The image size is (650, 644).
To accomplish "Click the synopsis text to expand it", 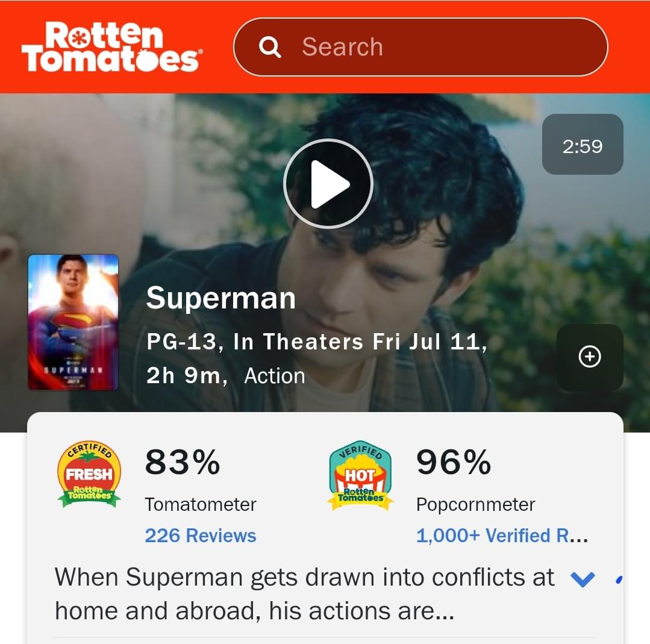I will coord(304,594).
